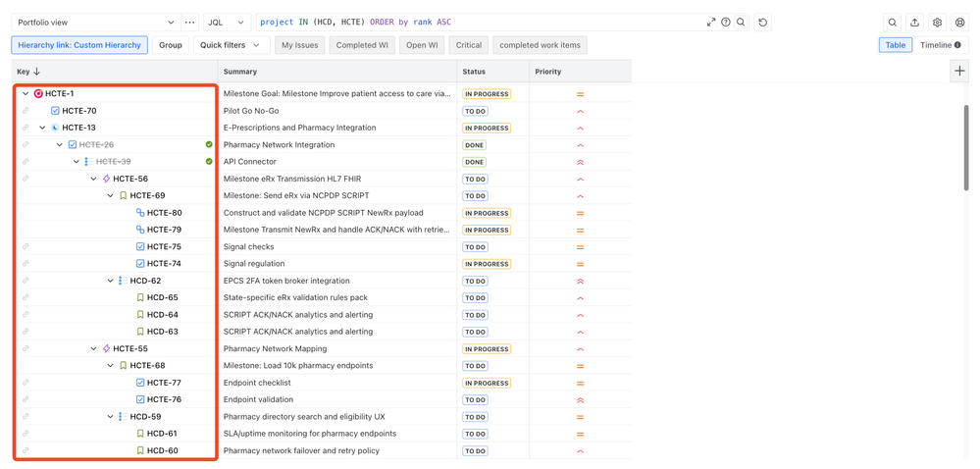Open the Quick filters dropdown
Viewport: 980px width, 469px height.
(x=230, y=45)
